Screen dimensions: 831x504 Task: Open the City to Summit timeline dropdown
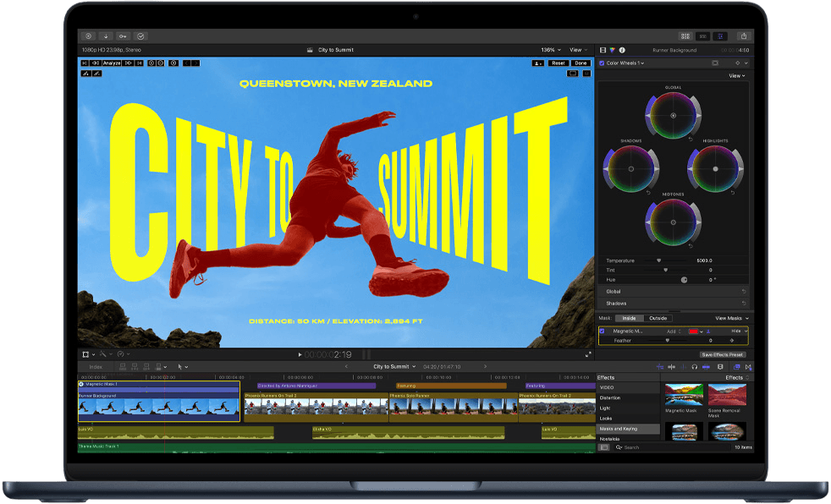[394, 366]
